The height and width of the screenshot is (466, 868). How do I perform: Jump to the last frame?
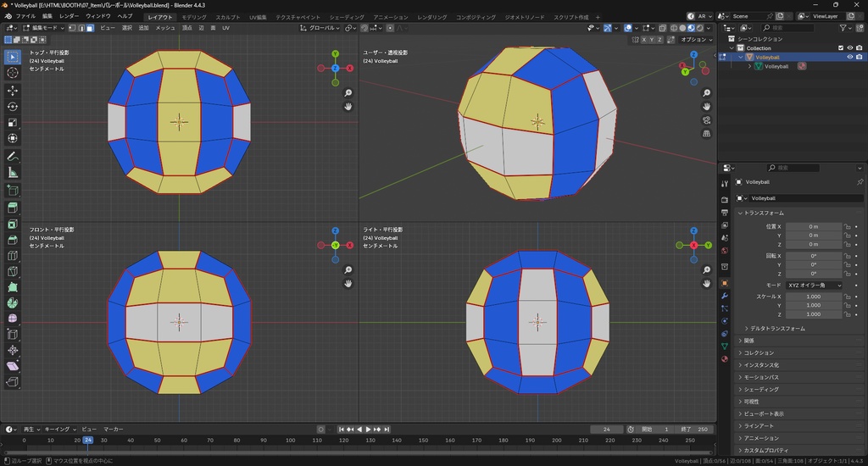387,430
